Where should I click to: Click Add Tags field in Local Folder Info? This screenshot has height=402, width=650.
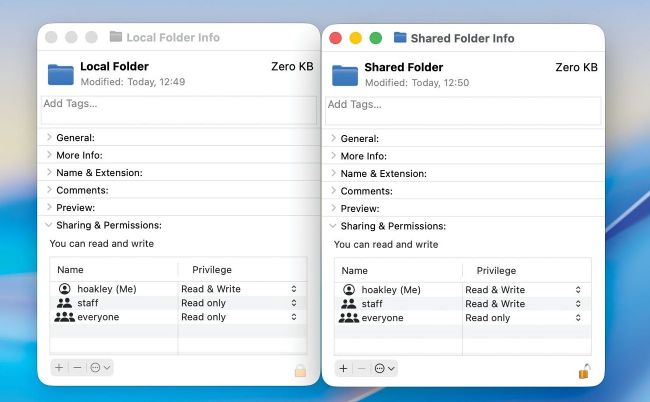[178, 110]
